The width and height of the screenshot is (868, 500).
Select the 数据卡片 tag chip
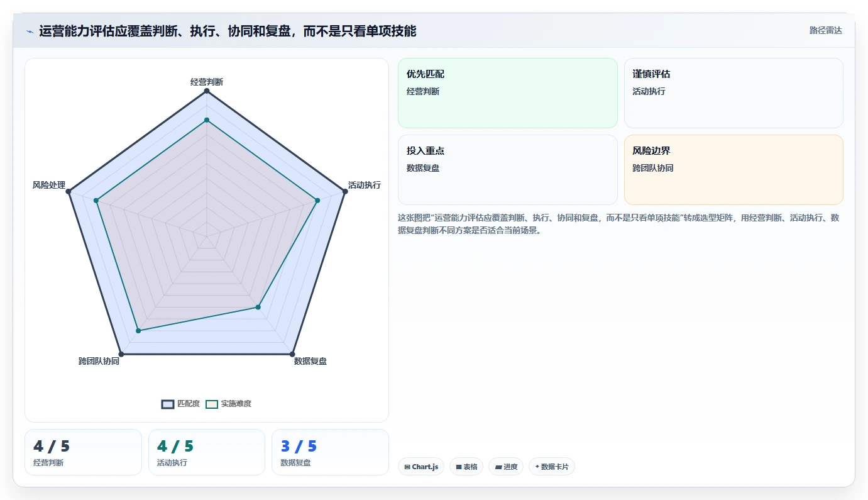point(552,467)
